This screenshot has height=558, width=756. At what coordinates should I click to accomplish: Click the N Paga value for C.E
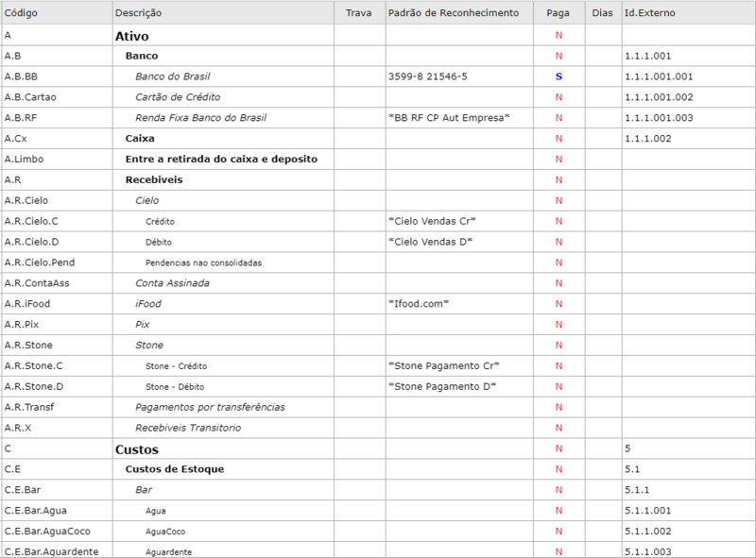558,469
